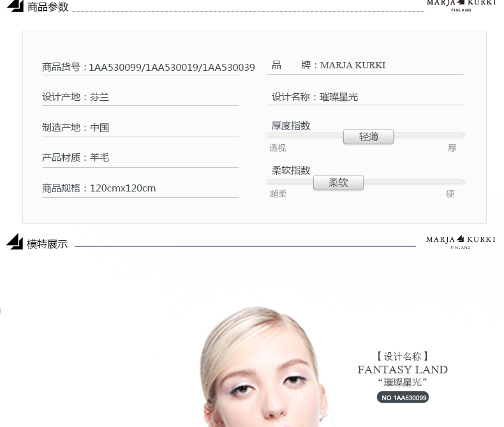Viewport: 504px width, 427px height.
Task: Click the 商品规格 120cmx120cm row
Action: [x=99, y=188]
